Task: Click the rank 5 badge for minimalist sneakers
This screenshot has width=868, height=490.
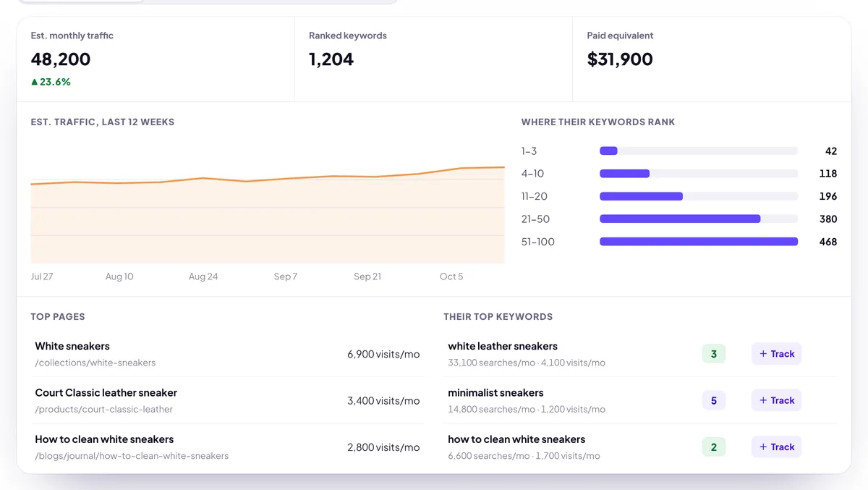Action: [x=714, y=400]
